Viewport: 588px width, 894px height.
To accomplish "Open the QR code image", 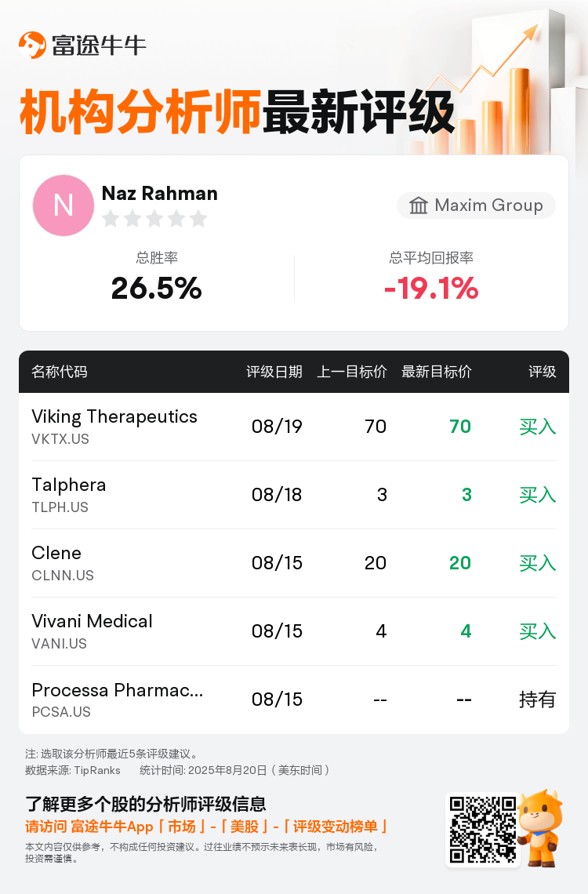I will click(x=483, y=830).
